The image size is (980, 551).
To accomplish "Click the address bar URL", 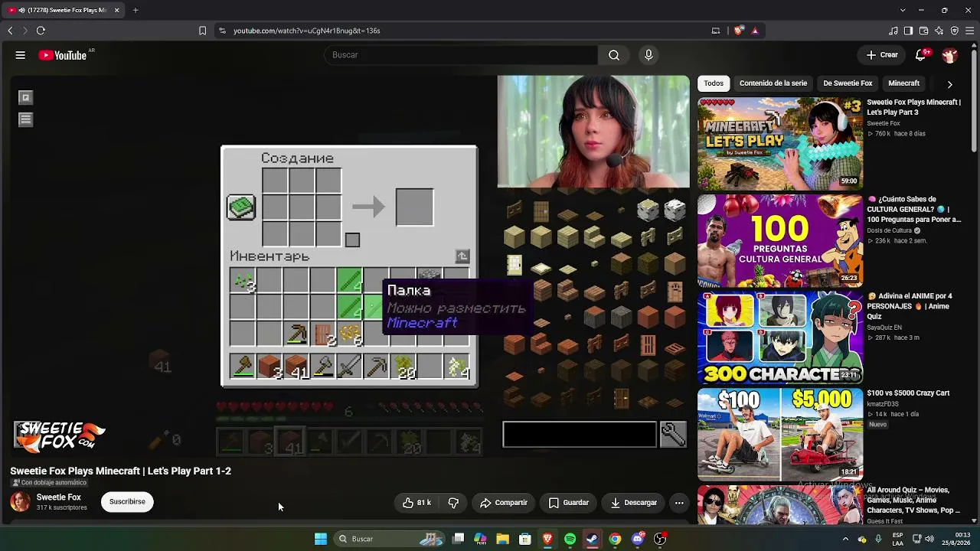I will tap(307, 31).
